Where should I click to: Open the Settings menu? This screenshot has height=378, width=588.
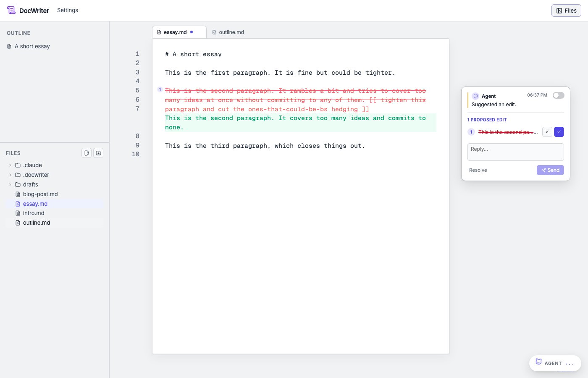click(68, 10)
